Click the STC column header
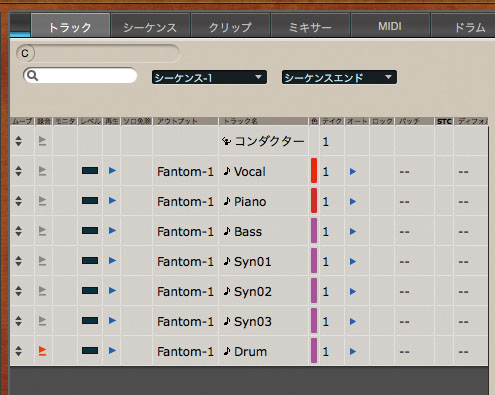 pos(444,121)
